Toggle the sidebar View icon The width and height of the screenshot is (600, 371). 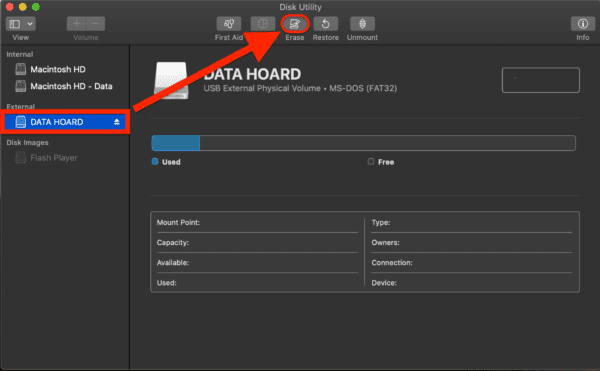pos(15,24)
